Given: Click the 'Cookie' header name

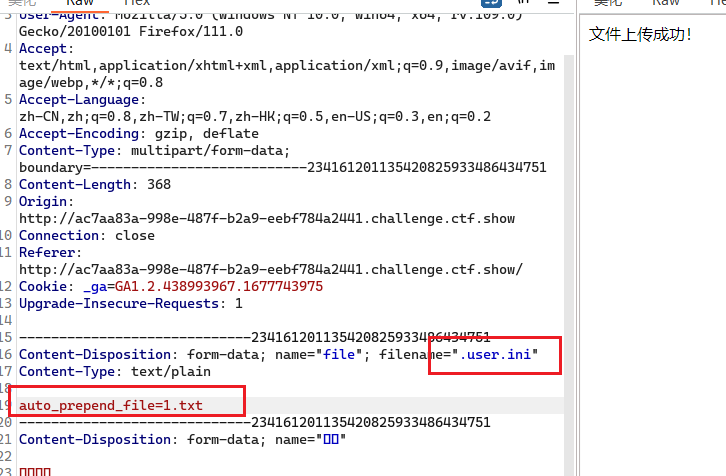Looking at the screenshot, I should (43, 286).
